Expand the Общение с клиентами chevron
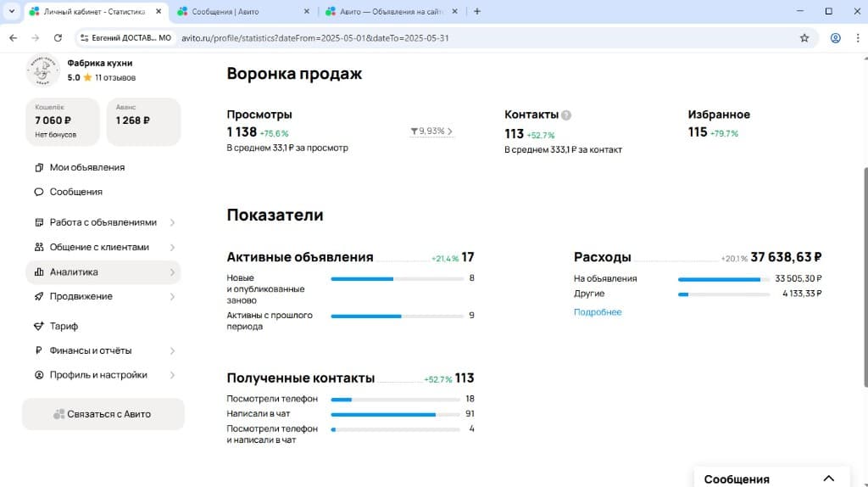Image resolution: width=868 pixels, height=487 pixels. (172, 247)
